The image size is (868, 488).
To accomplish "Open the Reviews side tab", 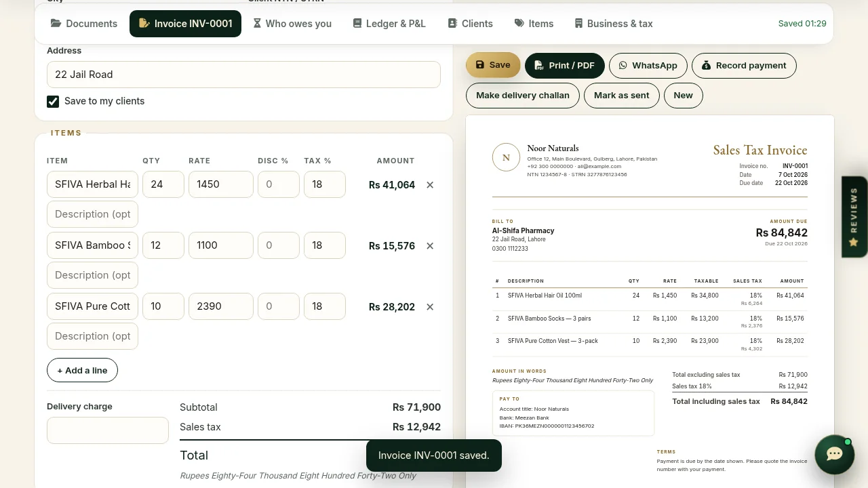I will tap(854, 217).
